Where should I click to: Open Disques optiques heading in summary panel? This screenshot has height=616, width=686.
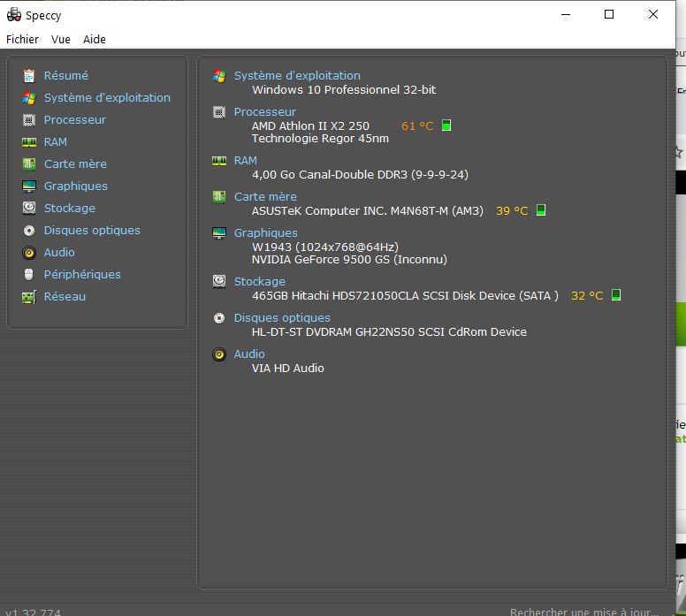click(x=282, y=317)
